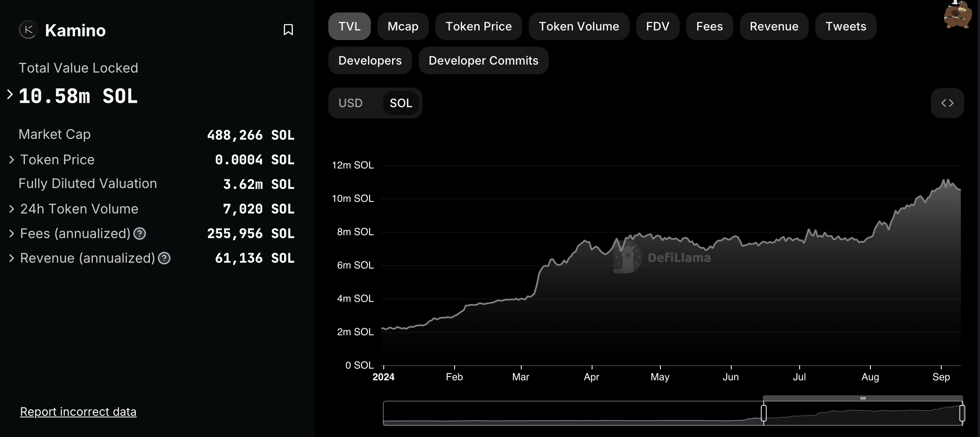The width and height of the screenshot is (980, 437).
Task: Toggle the Token Price chart metric
Action: (x=478, y=26)
